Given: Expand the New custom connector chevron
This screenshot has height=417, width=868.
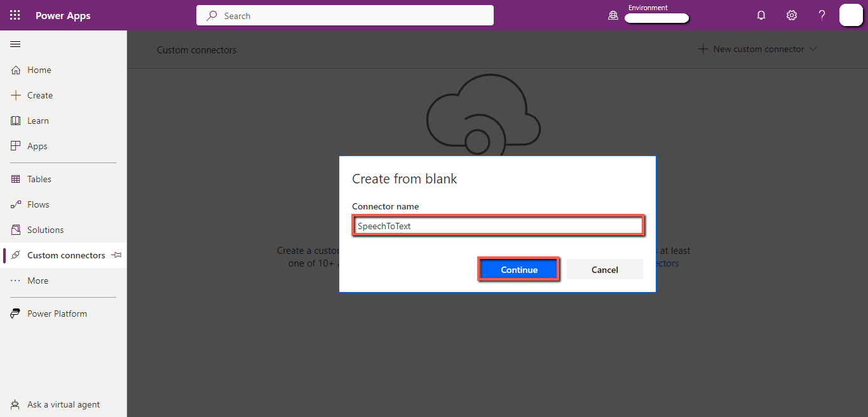Looking at the screenshot, I should click(813, 49).
